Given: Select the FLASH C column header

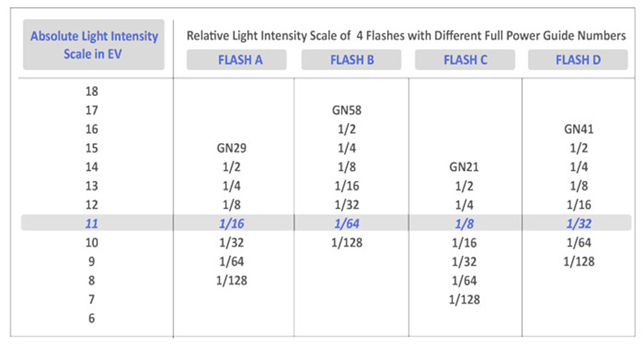Looking at the screenshot, I should (x=465, y=60).
